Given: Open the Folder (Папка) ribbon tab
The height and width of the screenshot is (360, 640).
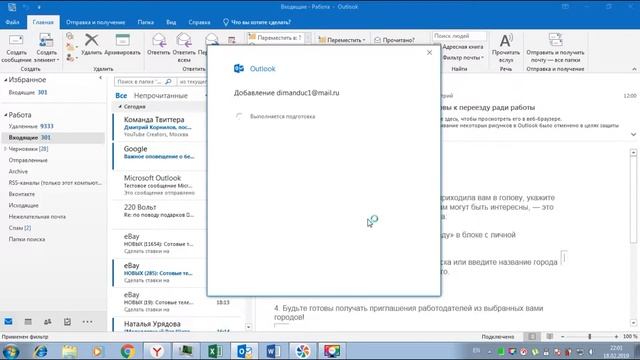Looking at the screenshot, I should (x=146, y=22).
